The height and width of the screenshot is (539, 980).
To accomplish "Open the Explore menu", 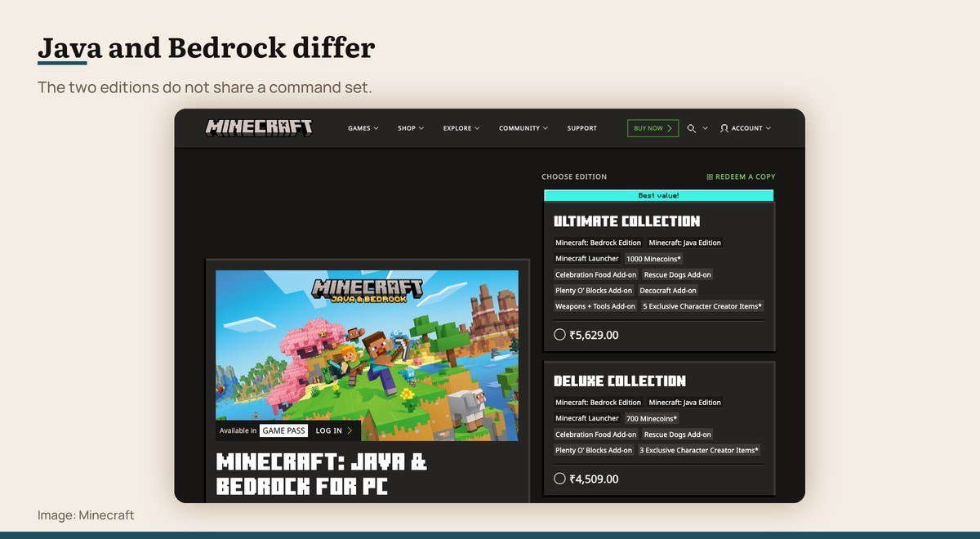I will tap(457, 128).
